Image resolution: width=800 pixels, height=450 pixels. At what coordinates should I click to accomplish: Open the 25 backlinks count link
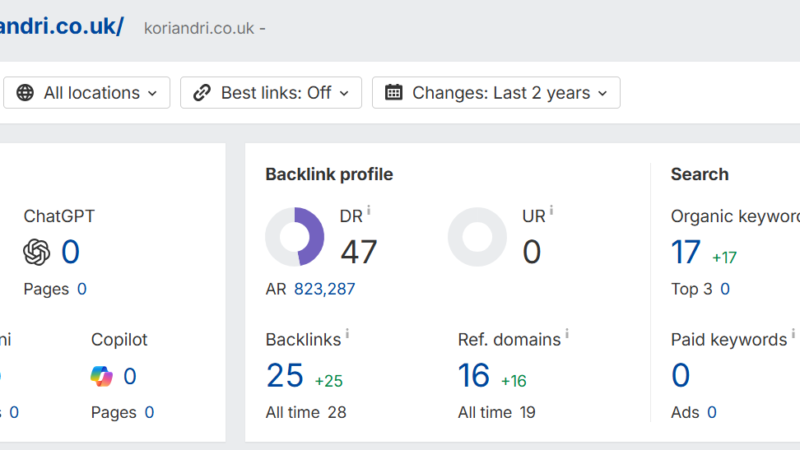[285, 376]
